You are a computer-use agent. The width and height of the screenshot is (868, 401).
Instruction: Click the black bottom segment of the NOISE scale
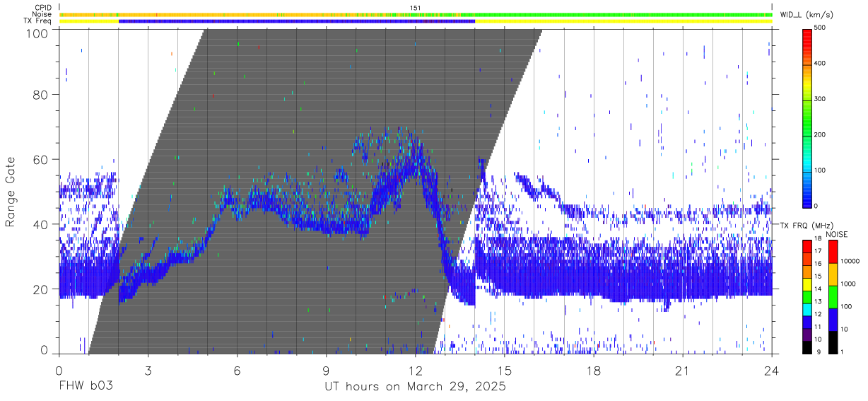coord(833,342)
